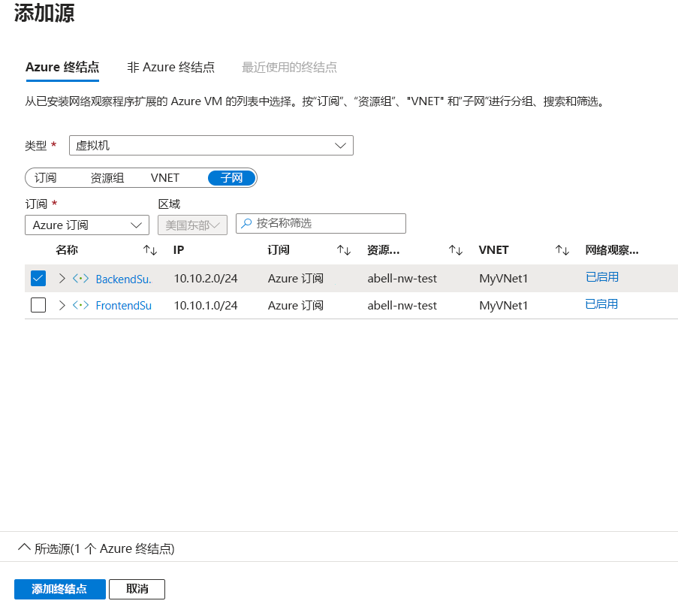The height and width of the screenshot is (616, 678).
Task: Check the FrontendSu row checkbox
Action: coord(38,305)
